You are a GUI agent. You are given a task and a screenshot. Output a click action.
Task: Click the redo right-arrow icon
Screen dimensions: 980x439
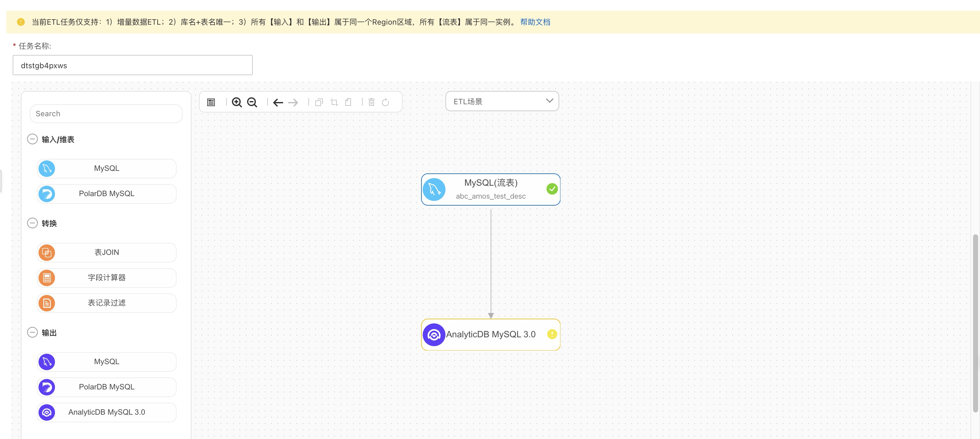pos(293,102)
